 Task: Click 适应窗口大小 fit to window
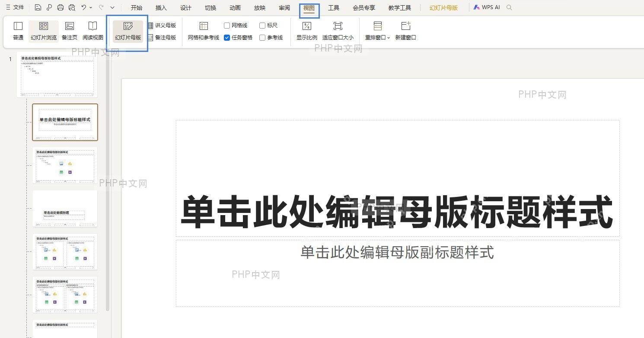coord(338,31)
